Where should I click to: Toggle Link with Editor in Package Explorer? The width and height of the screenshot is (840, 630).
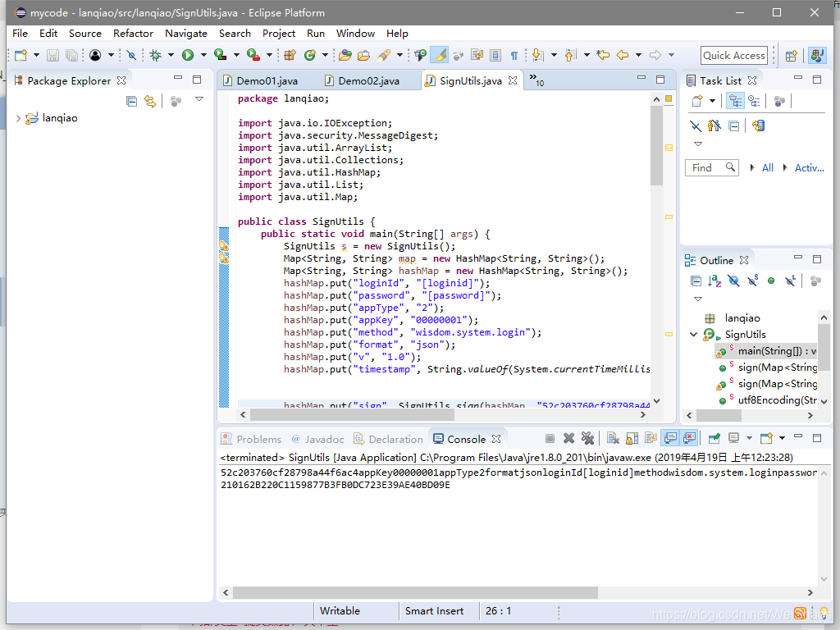[150, 101]
